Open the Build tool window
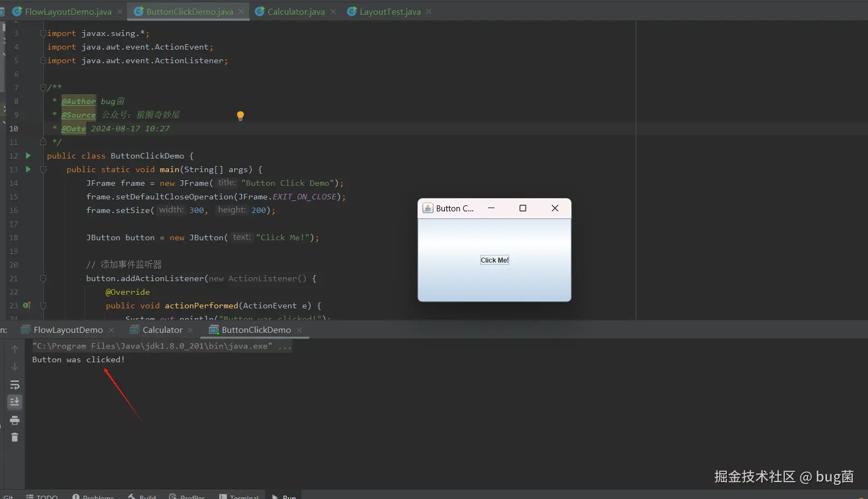This screenshot has width=868, height=499. click(x=142, y=496)
